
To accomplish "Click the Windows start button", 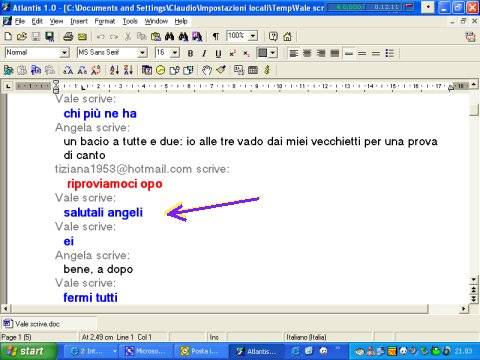I will [x=28, y=351].
